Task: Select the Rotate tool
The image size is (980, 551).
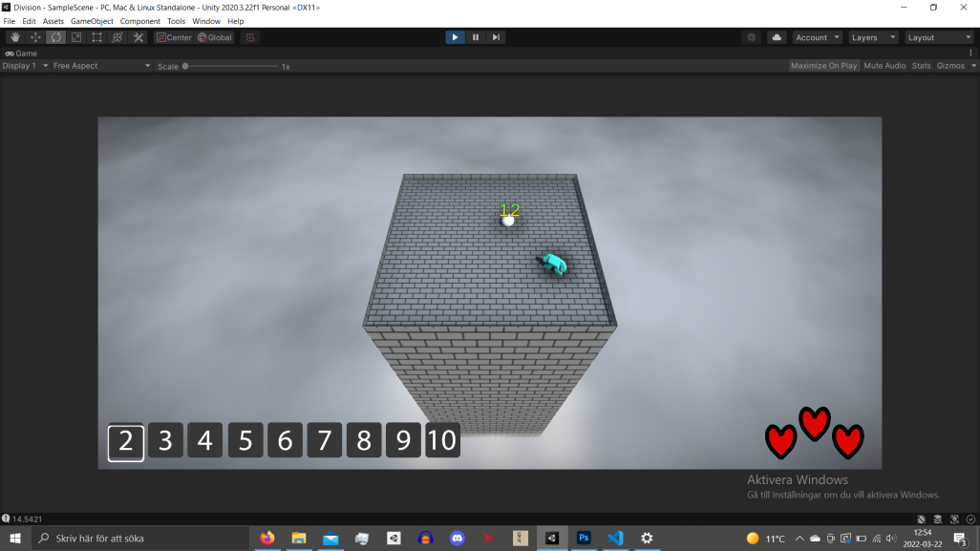Action: tap(55, 37)
